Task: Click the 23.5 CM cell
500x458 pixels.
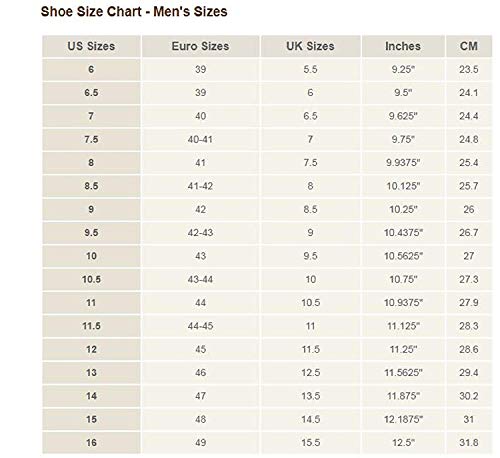Action: [x=469, y=69]
